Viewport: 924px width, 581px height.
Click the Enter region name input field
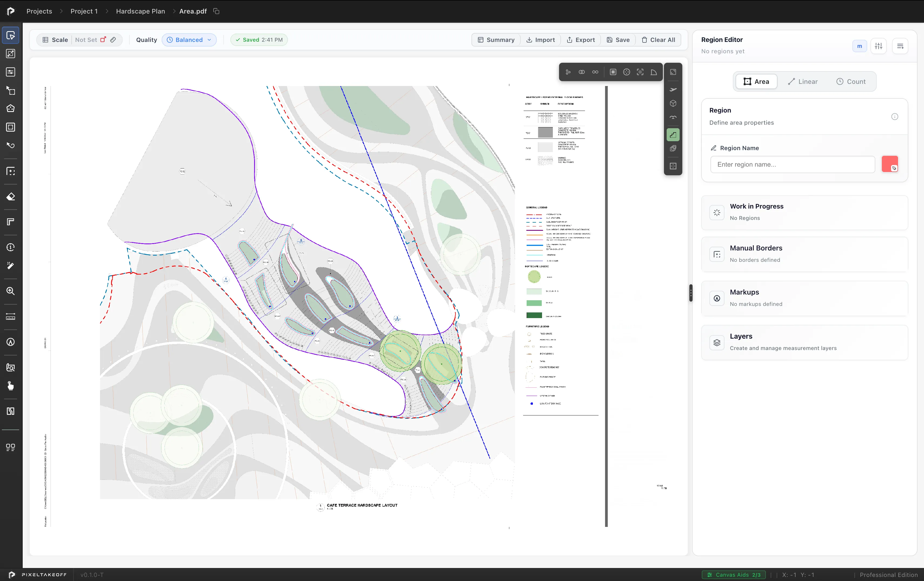(793, 164)
